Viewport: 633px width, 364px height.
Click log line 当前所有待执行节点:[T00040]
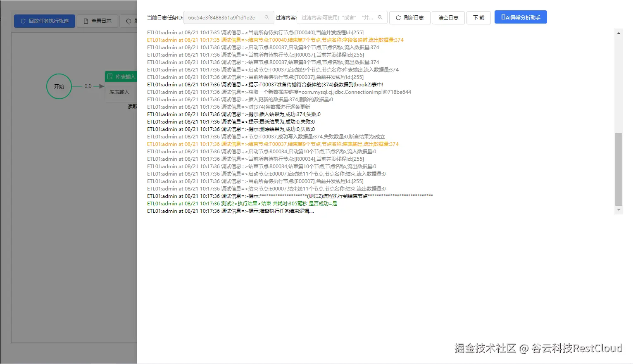pyautogui.click(x=255, y=33)
